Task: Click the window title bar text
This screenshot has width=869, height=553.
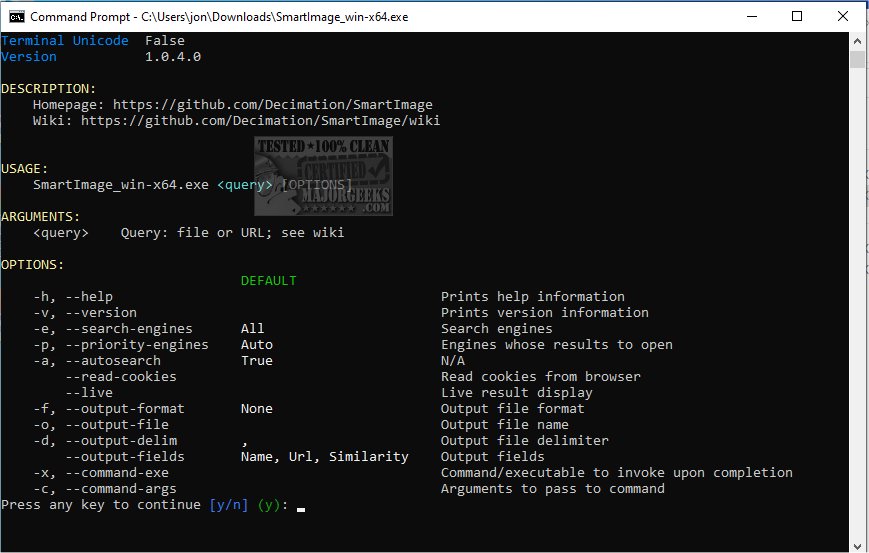Action: pyautogui.click(x=219, y=17)
